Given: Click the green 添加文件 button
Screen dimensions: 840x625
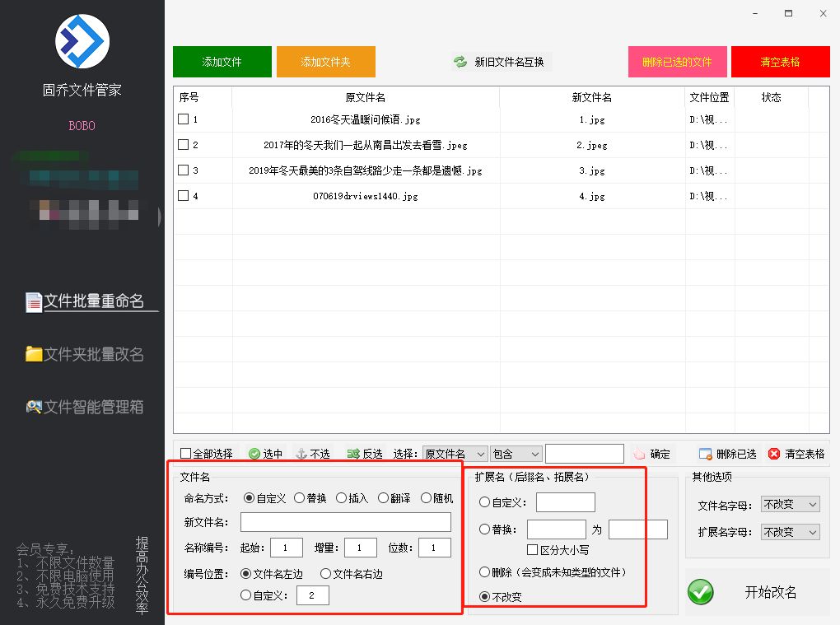Looking at the screenshot, I should [222, 61].
